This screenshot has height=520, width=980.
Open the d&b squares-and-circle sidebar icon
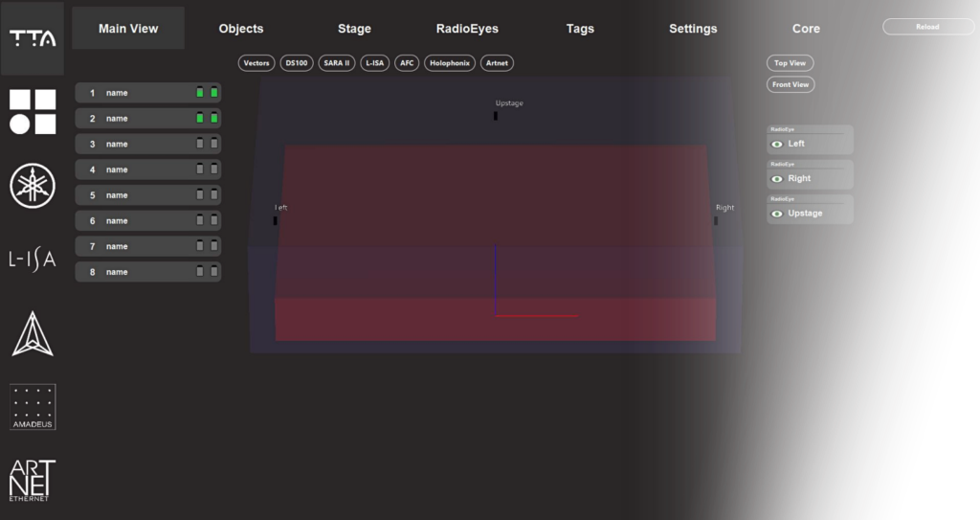(x=33, y=111)
